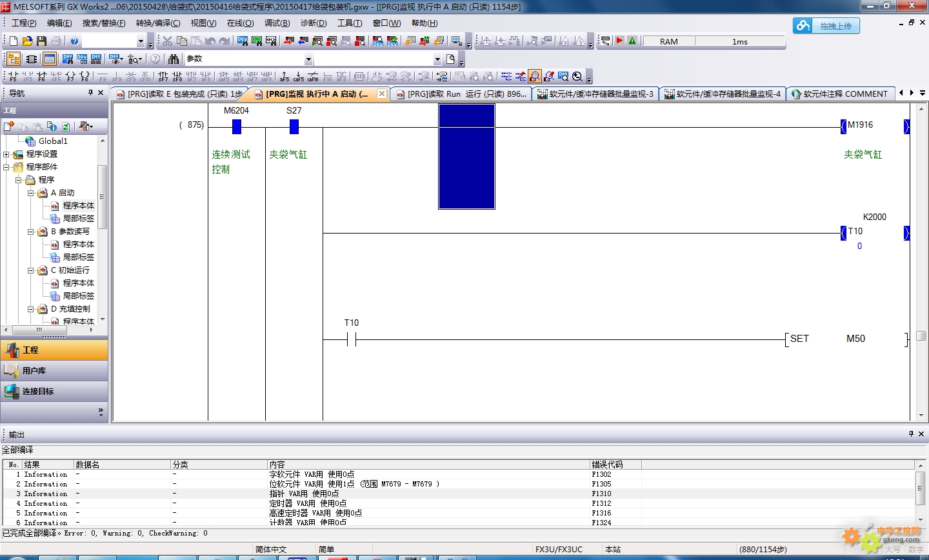Switch to the Run 运行 program tab

point(463,94)
